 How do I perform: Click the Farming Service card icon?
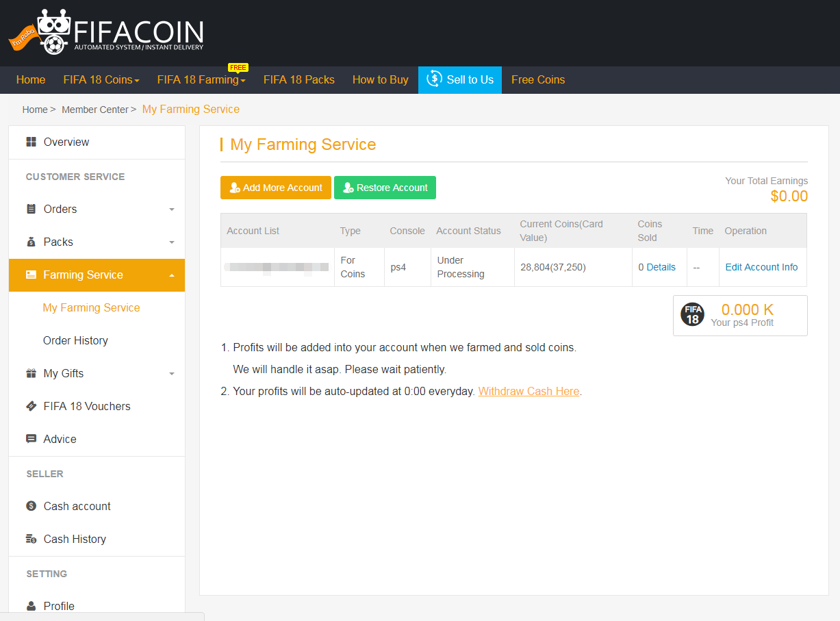tap(31, 275)
